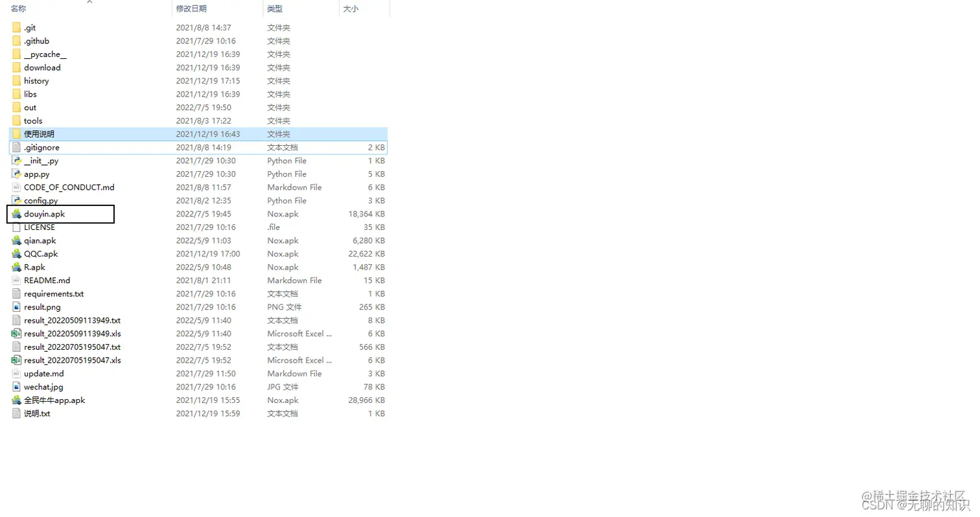This screenshot has height=517, width=980.
Task: Click the out folder date 2022/7/5 19:50
Action: [204, 108]
